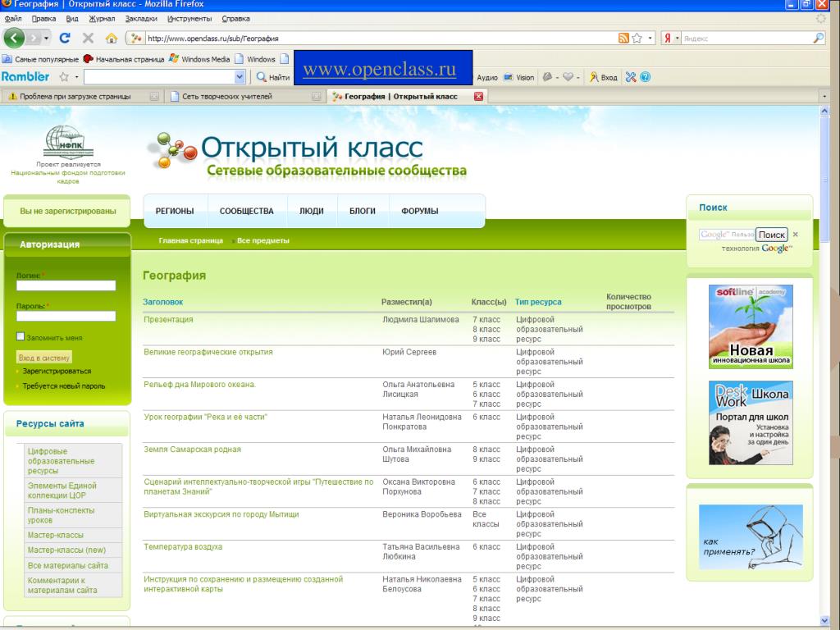Open Земля Самарская родная resource
840x630 pixels.
click(x=192, y=449)
